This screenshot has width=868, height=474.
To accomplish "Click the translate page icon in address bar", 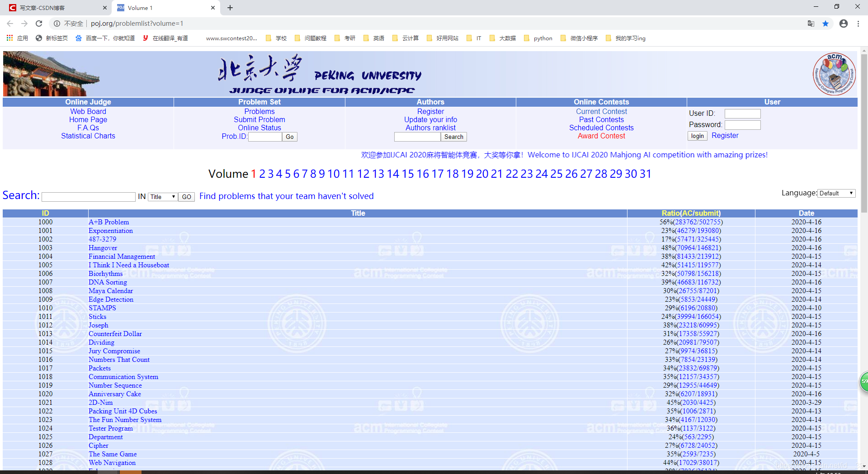I will 811,24.
